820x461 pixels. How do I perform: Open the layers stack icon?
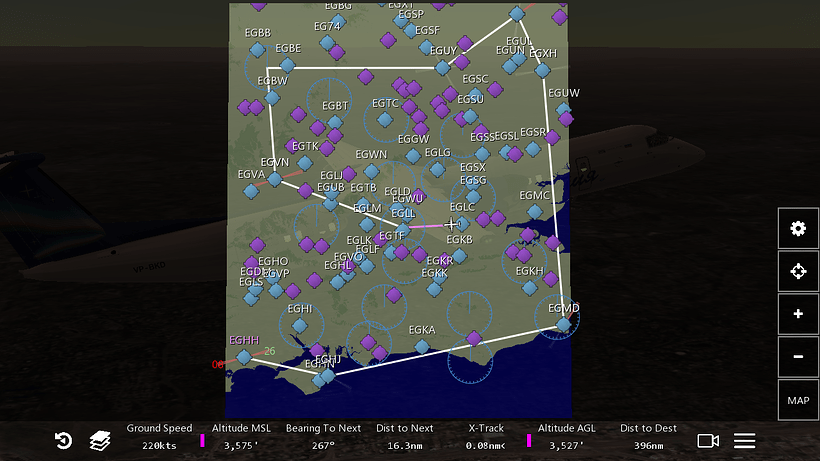100,441
